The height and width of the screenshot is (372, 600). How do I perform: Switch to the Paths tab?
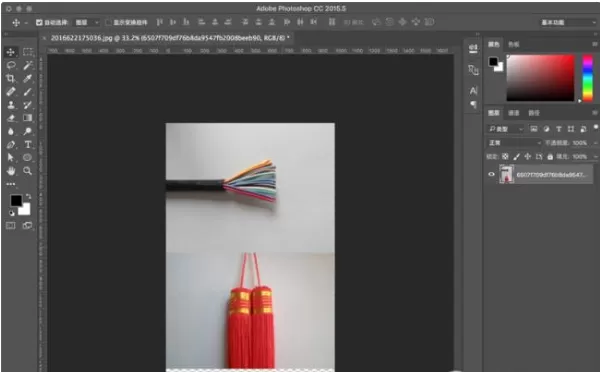pyautogui.click(x=534, y=113)
